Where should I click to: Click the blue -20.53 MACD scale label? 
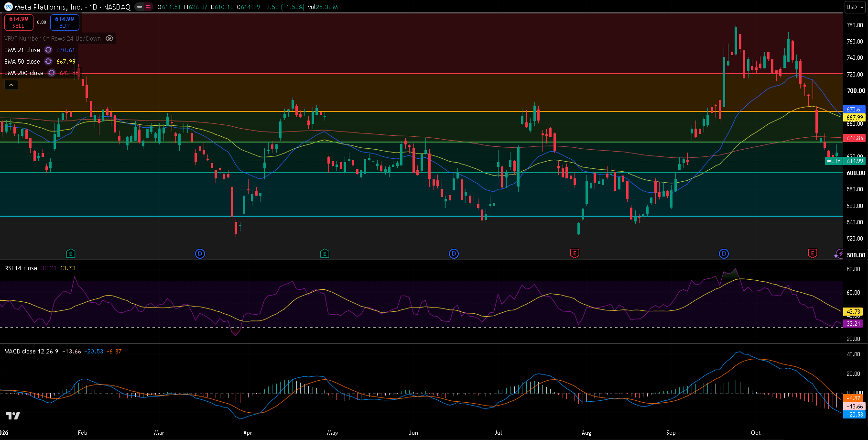pyautogui.click(x=855, y=414)
